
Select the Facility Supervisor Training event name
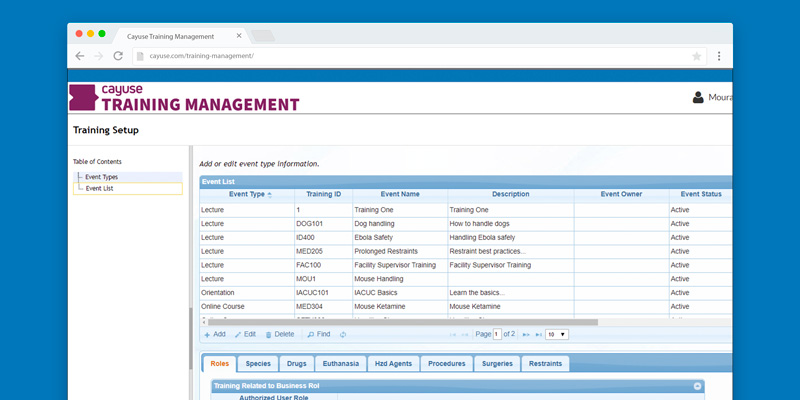tap(395, 265)
